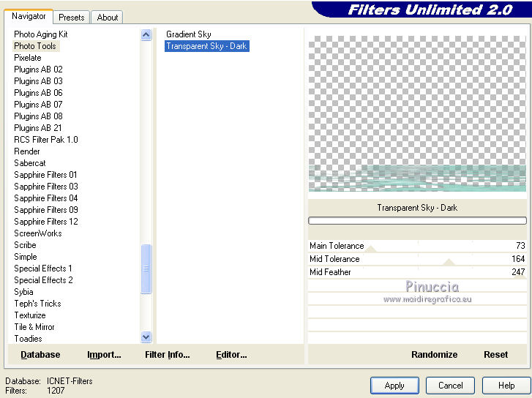Click the Database button
The width and height of the screenshot is (532, 398).
(x=40, y=355)
